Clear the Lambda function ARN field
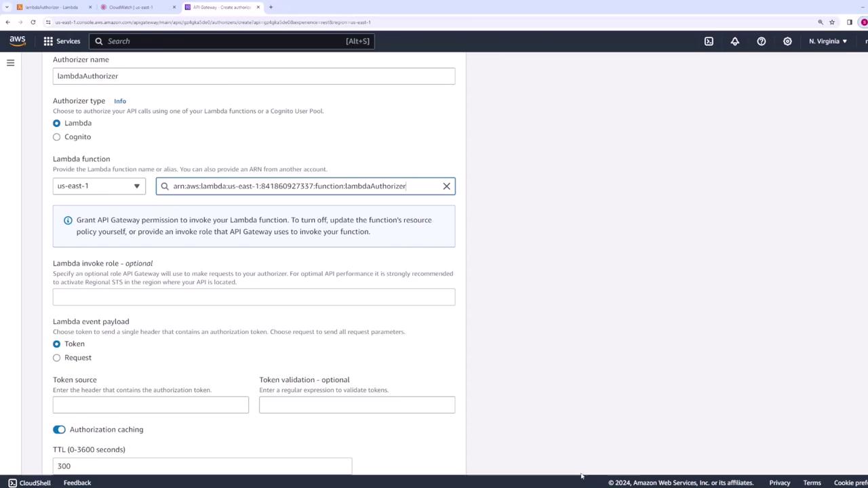Viewport: 868px width, 488px height. click(x=446, y=186)
